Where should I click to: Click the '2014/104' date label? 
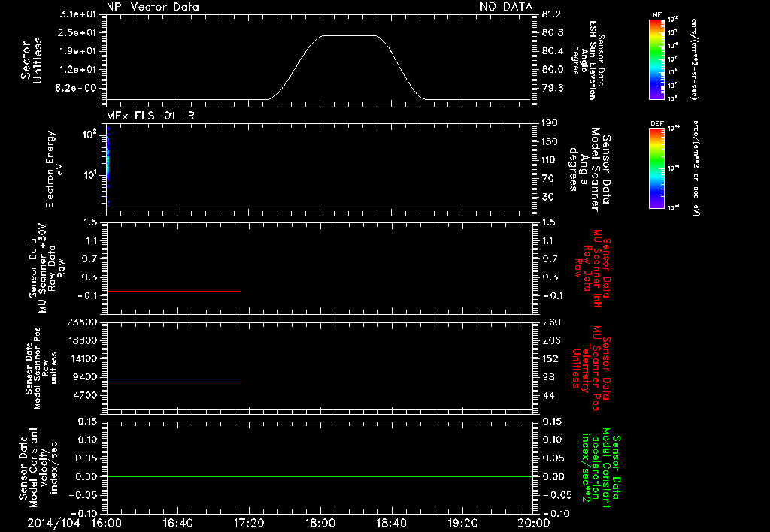click(x=53, y=523)
